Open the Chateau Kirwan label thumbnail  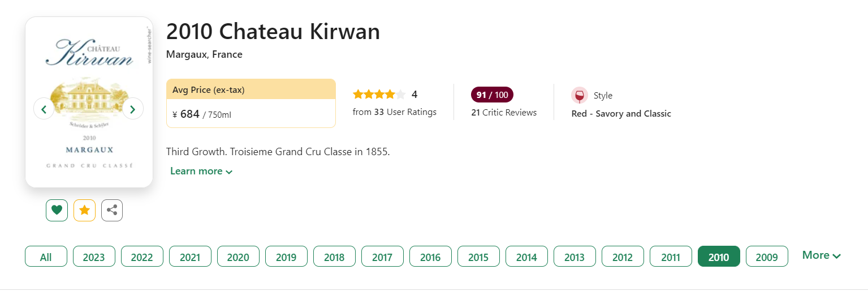[x=89, y=102]
